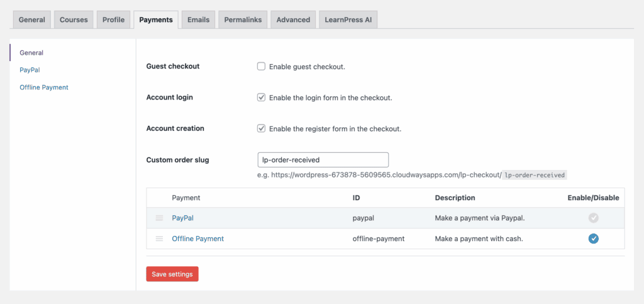644x304 pixels.
Task: Open Offline Payment from the sidebar
Action: pos(44,87)
